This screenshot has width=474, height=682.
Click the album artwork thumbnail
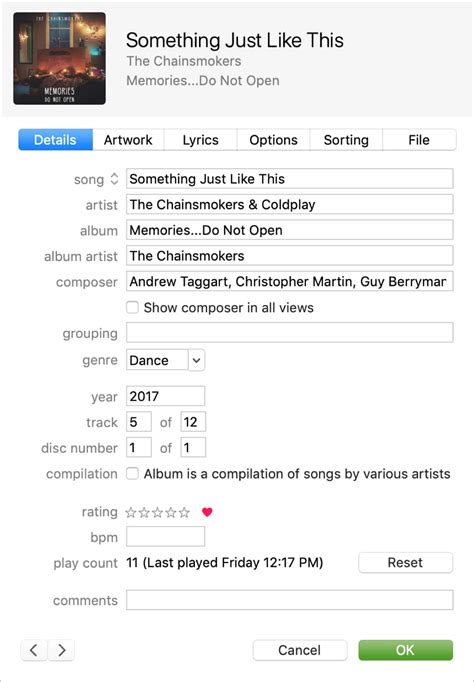59,58
